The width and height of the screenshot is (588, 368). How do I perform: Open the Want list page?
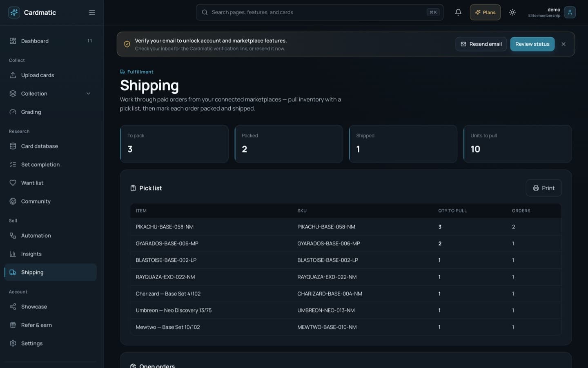(x=51, y=183)
